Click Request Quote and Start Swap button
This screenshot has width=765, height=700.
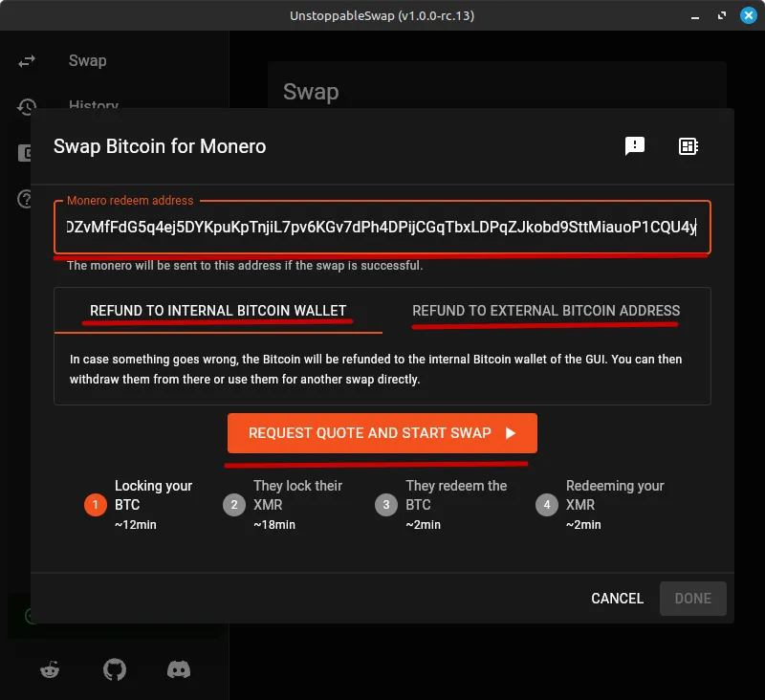[382, 433]
